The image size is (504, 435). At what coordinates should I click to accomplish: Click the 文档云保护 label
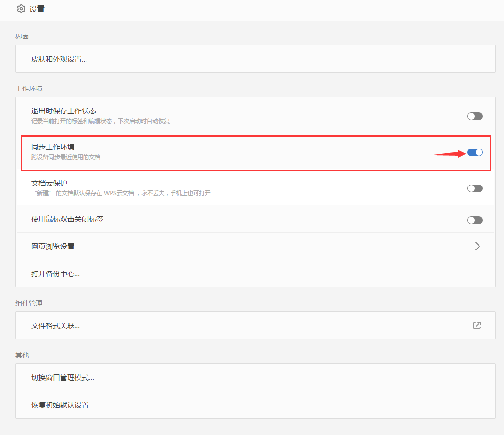click(x=49, y=183)
